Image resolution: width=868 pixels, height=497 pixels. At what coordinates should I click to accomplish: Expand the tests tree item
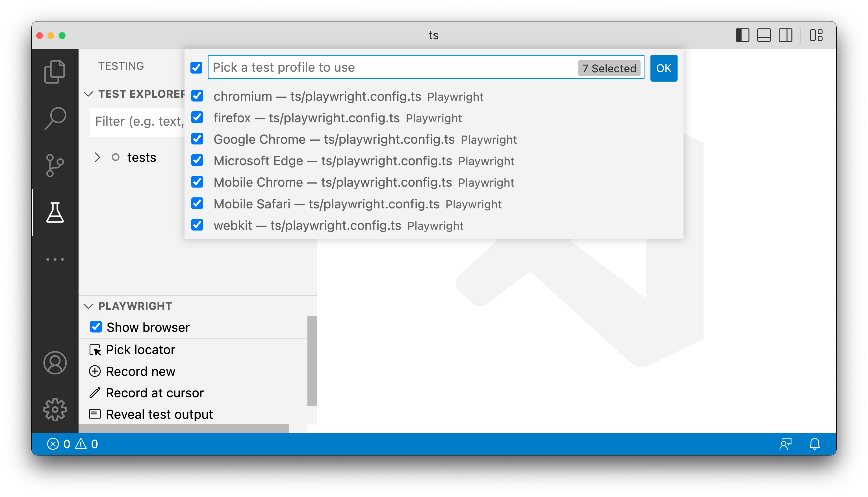[97, 157]
